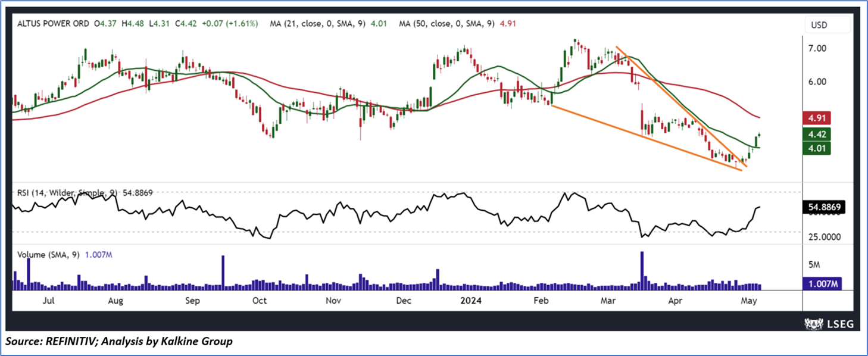Click the Apr label on time axis
The image size is (868, 356).
click(674, 301)
